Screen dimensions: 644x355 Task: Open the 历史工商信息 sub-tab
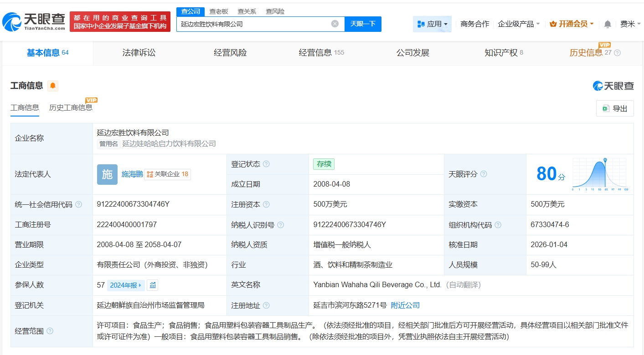tap(71, 108)
